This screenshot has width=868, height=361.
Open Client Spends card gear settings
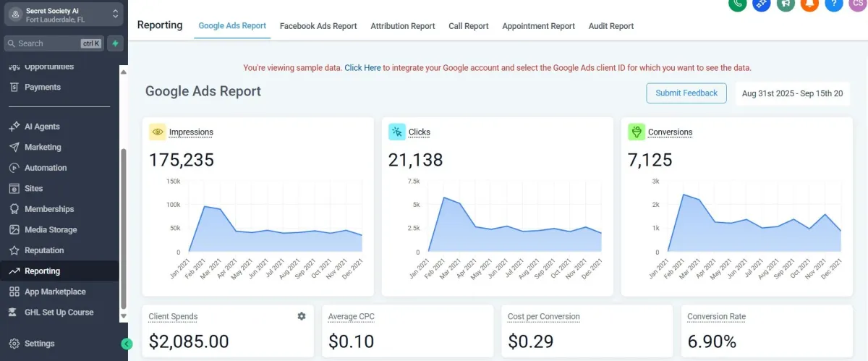pyautogui.click(x=302, y=316)
